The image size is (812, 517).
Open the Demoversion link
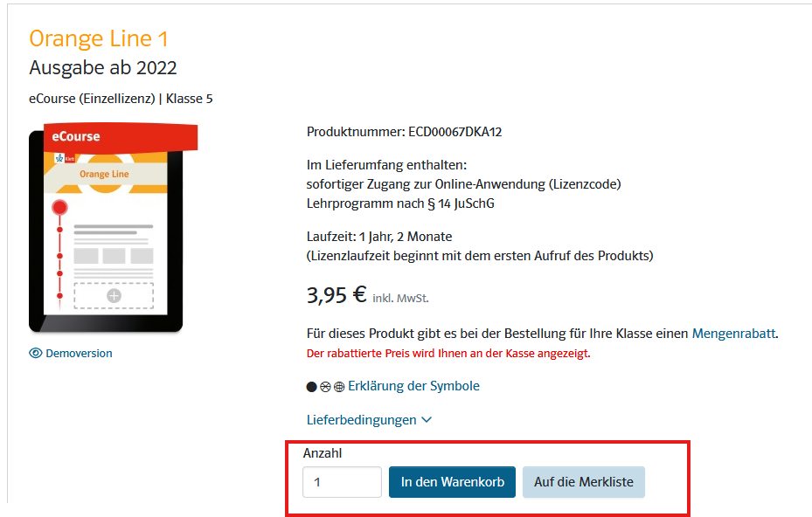point(79,354)
